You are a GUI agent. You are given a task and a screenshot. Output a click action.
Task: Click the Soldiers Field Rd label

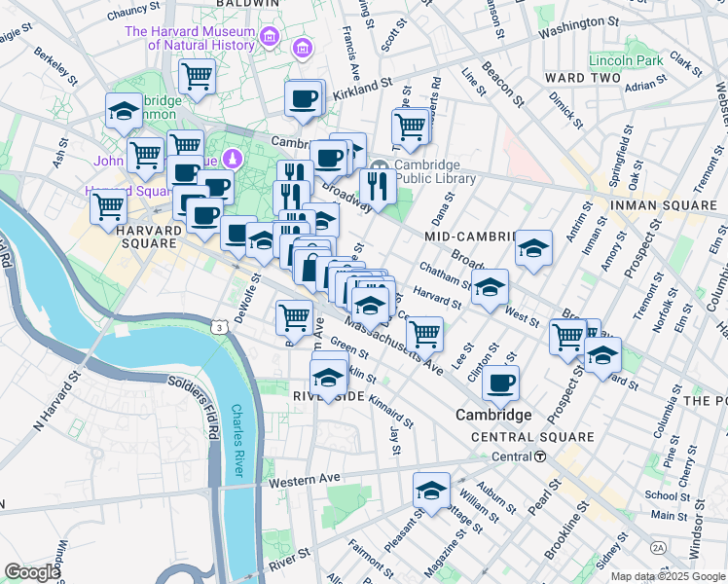pyautogui.click(x=193, y=407)
